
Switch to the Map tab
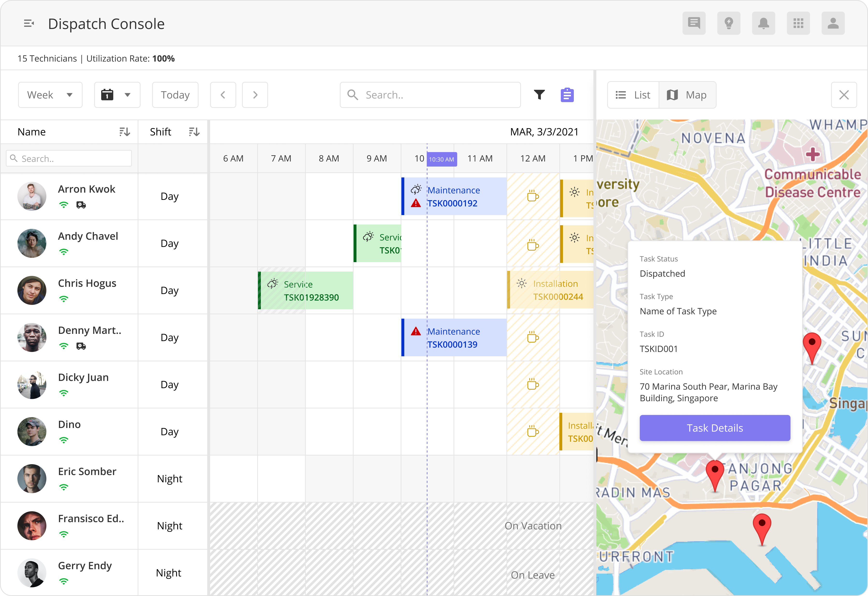click(x=687, y=95)
